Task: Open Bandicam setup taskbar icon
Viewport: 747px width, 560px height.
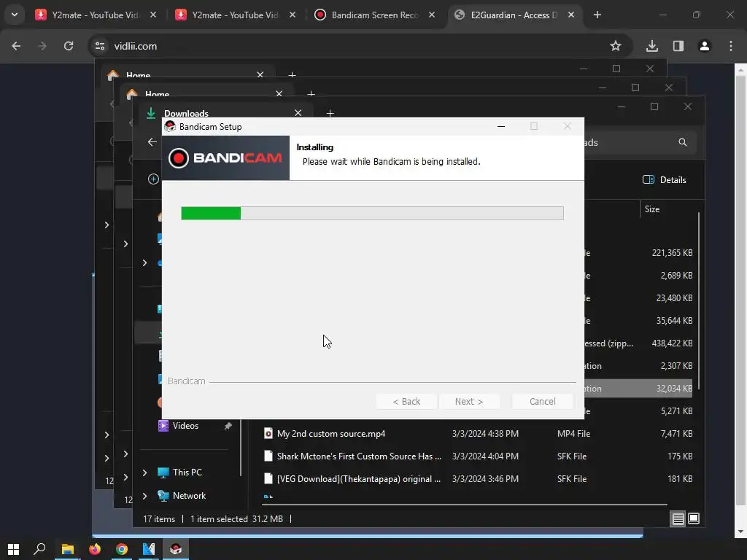Action: click(176, 549)
